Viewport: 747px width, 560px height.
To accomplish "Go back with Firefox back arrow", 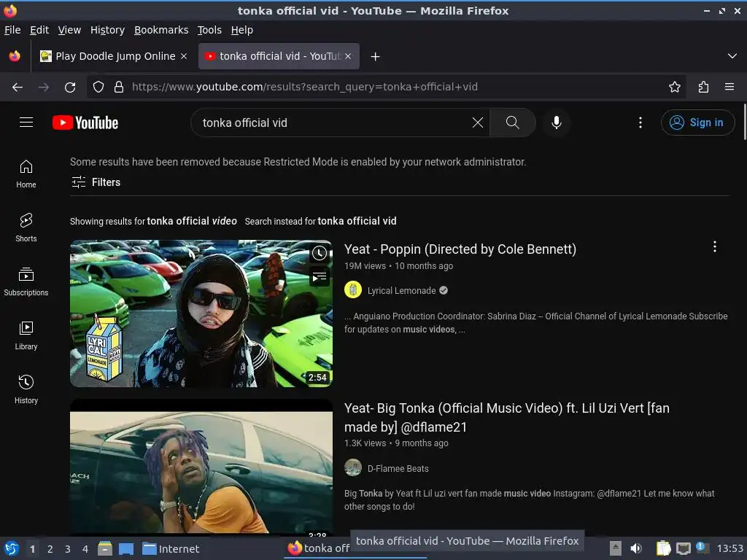I will click(18, 87).
